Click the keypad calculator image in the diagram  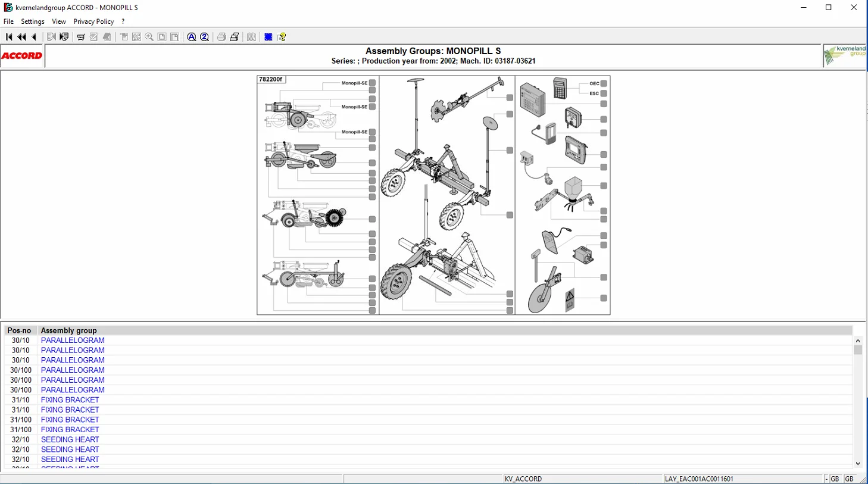(560, 88)
